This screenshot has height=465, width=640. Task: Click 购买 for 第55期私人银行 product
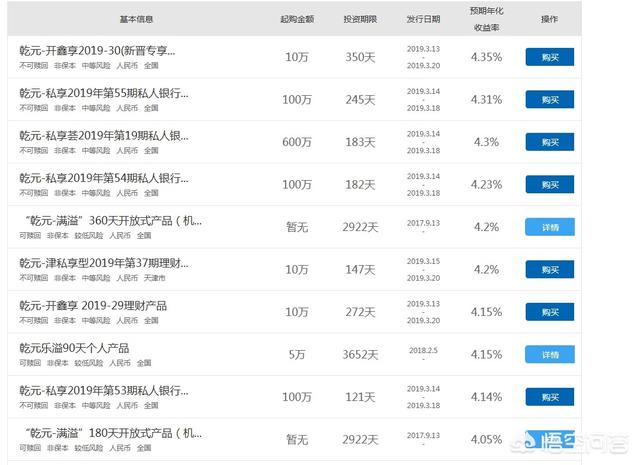click(x=549, y=100)
